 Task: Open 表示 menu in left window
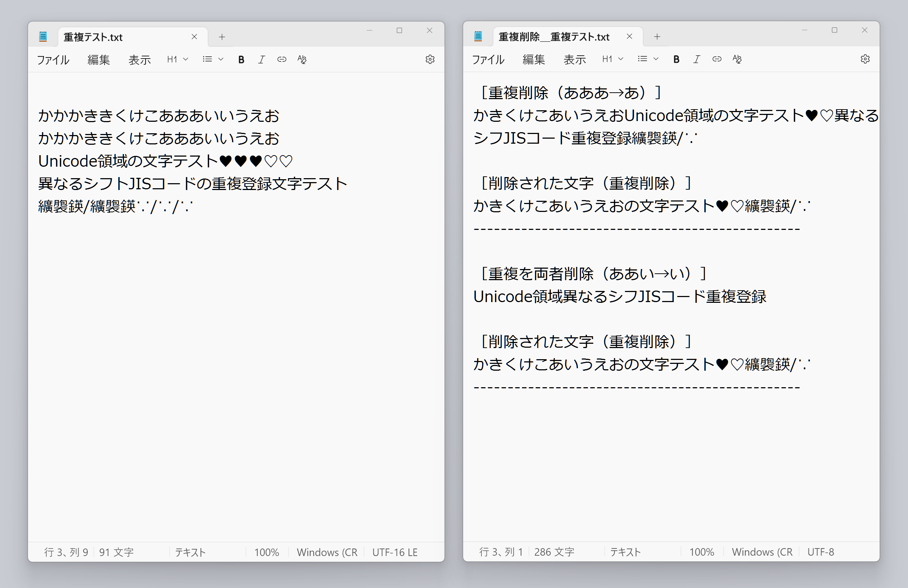tap(139, 60)
